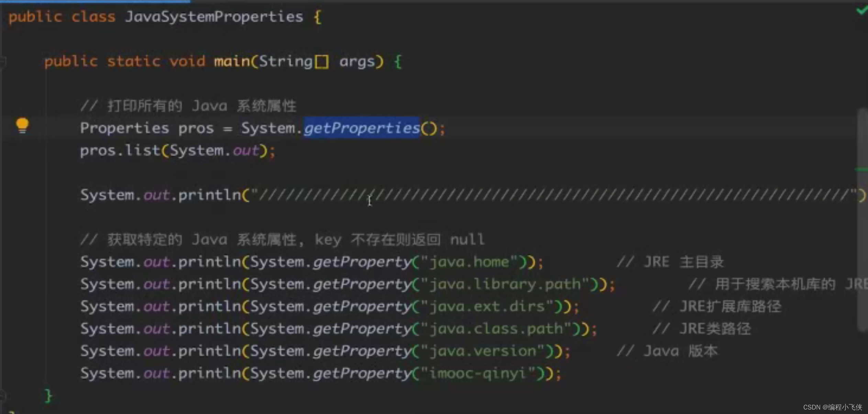
Task: Click the highlighted getProperties method name
Action: coord(361,128)
